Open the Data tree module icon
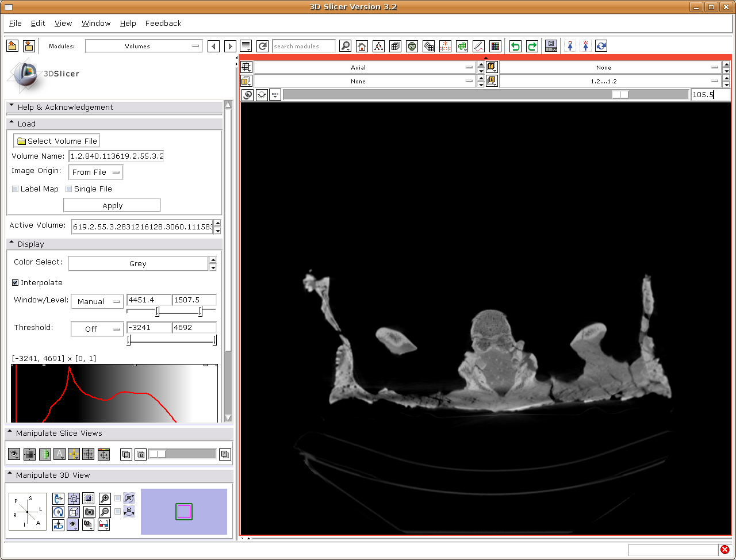 [x=378, y=46]
